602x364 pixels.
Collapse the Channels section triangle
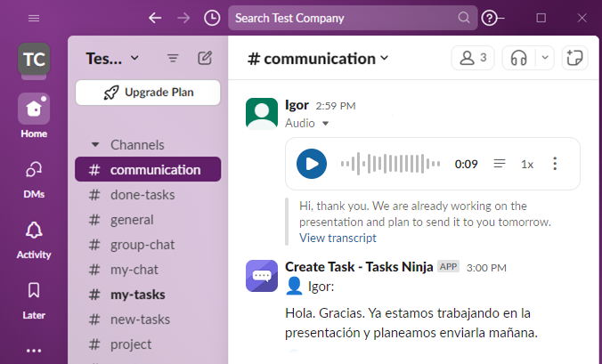click(95, 144)
